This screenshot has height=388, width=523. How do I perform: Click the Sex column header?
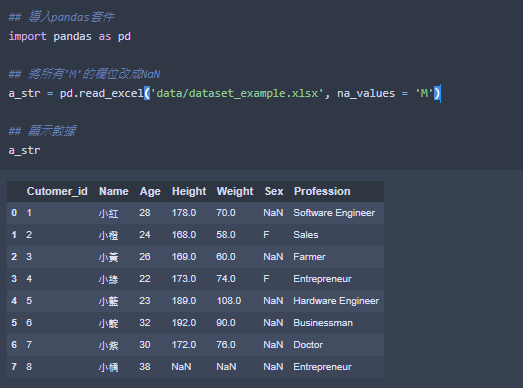pyautogui.click(x=274, y=191)
